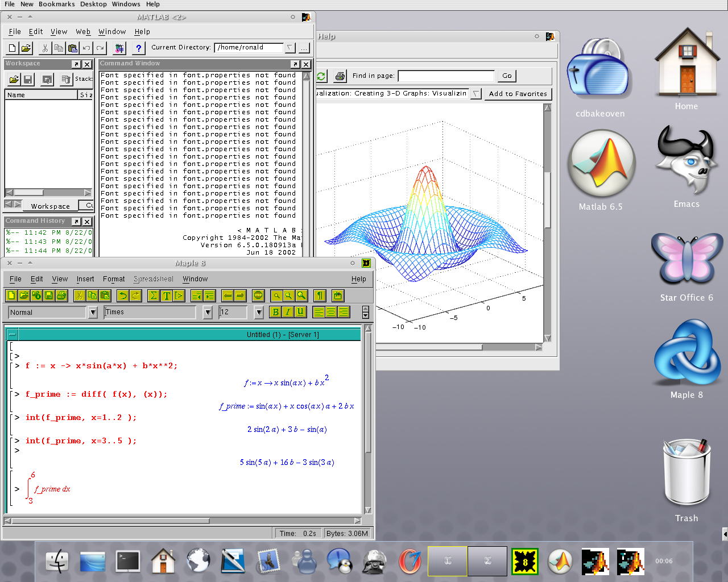Click Workspace panel horizontal scrollbar
Viewport: 728px width, 582px height.
pos(48,192)
